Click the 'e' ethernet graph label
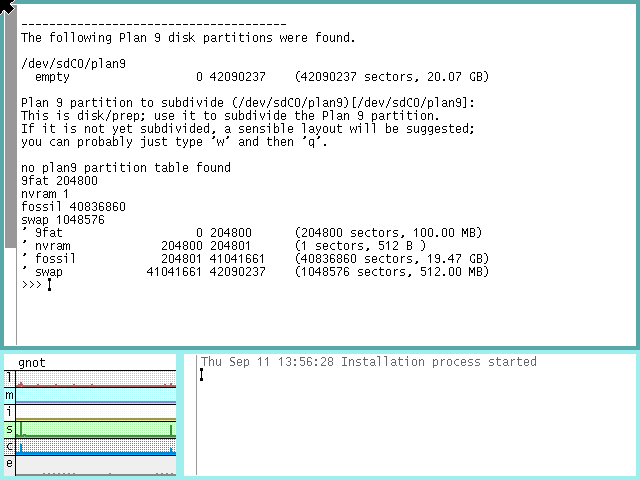The width and height of the screenshot is (640, 480). [x=9, y=463]
